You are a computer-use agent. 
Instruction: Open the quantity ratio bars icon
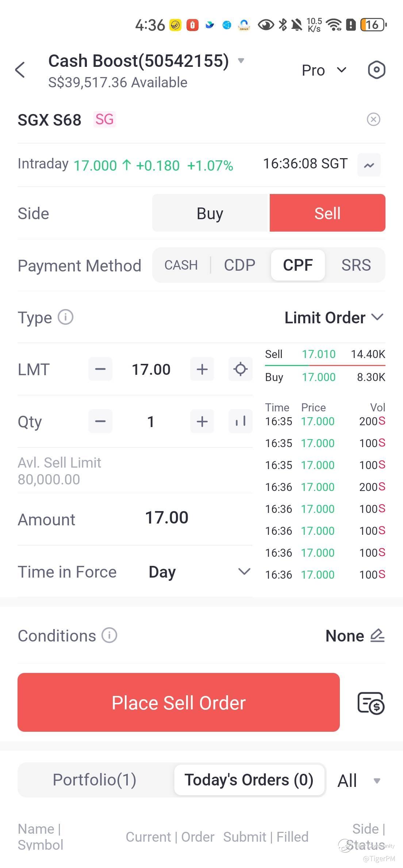pyautogui.click(x=240, y=422)
